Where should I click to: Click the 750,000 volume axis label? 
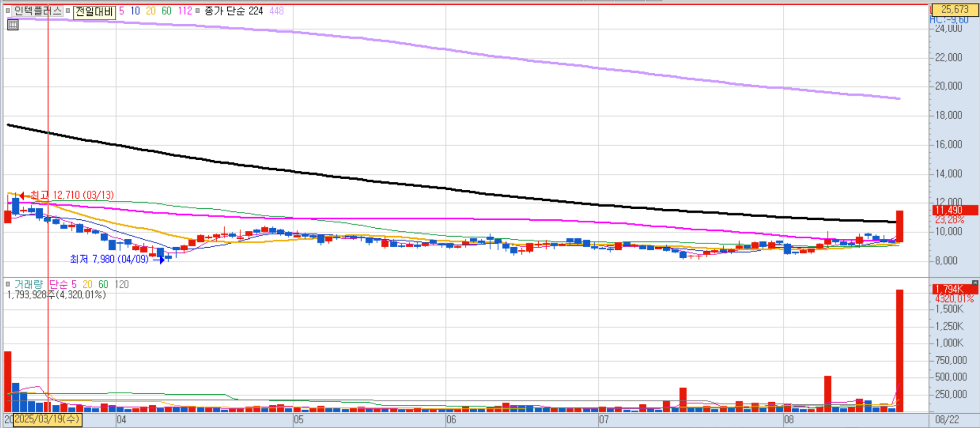coord(951,360)
